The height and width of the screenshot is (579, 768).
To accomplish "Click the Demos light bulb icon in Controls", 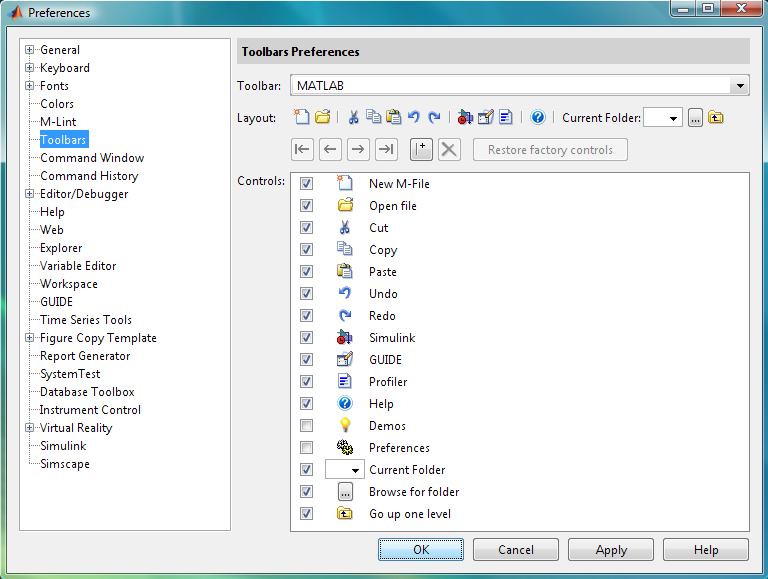I will pyautogui.click(x=345, y=426).
